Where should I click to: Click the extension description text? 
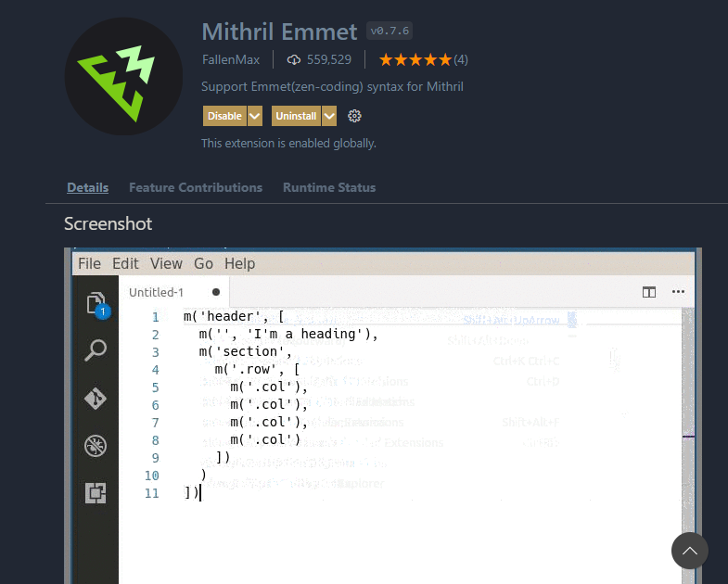332,87
